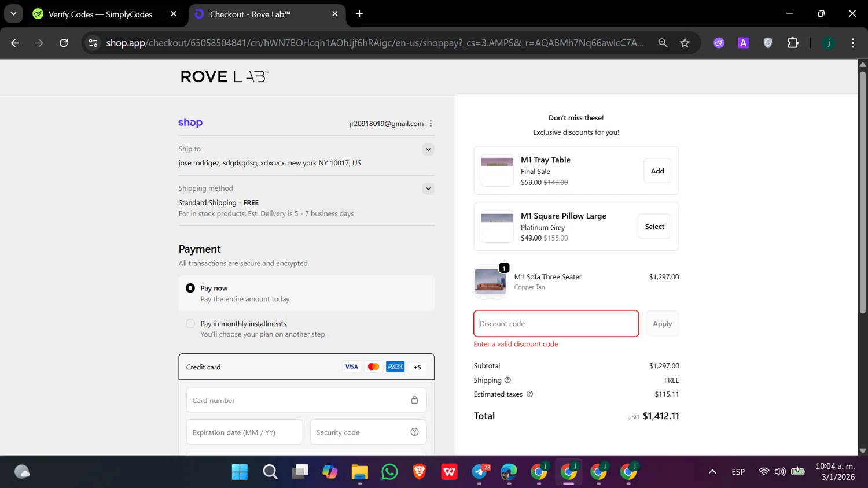Click the Rove Lab logo
This screenshot has height=488, width=868.
[x=224, y=76]
